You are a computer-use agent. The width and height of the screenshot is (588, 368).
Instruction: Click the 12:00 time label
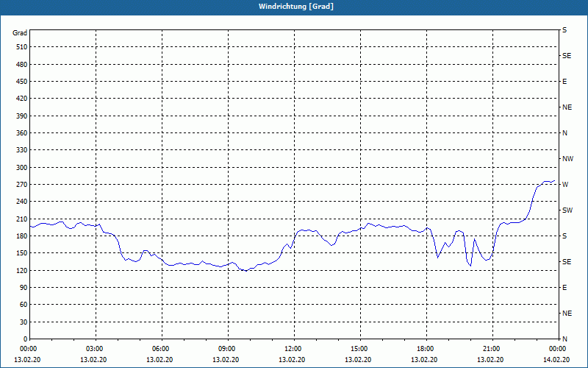point(293,349)
